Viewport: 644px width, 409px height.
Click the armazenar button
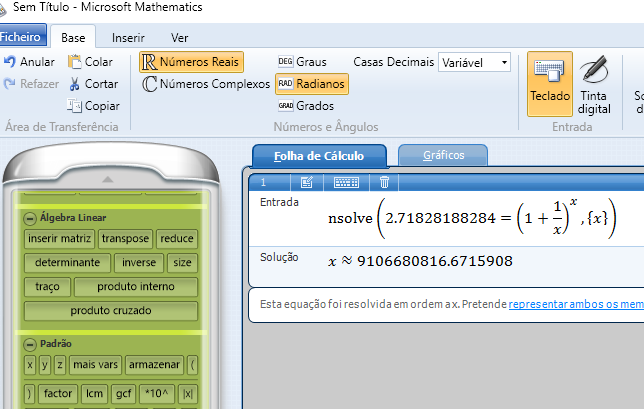154,365
